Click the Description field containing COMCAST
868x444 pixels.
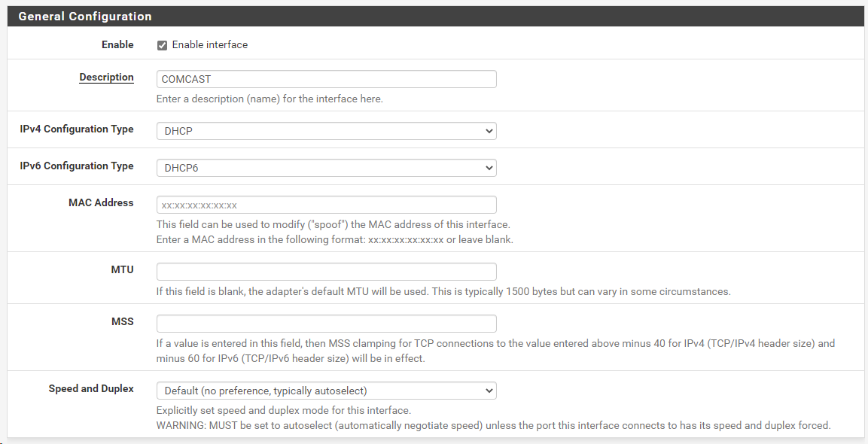tap(327, 79)
